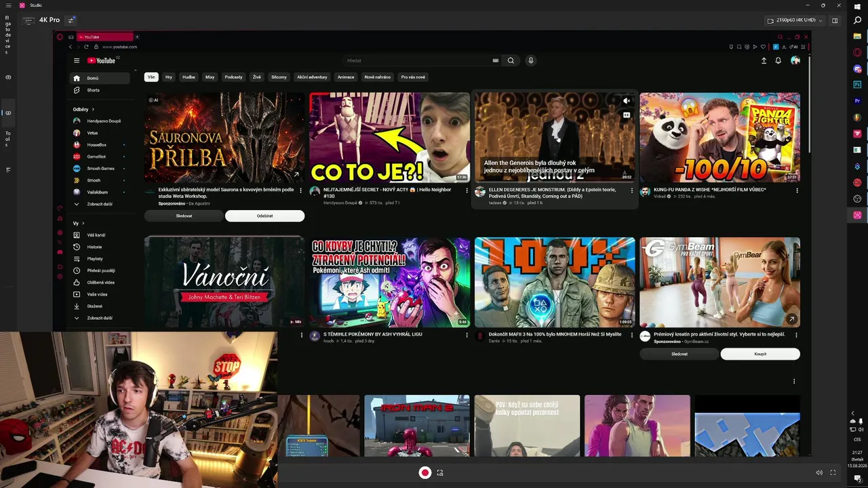The image size is (868, 488).
Task: Click the Hledat search field
Action: coord(422,60)
